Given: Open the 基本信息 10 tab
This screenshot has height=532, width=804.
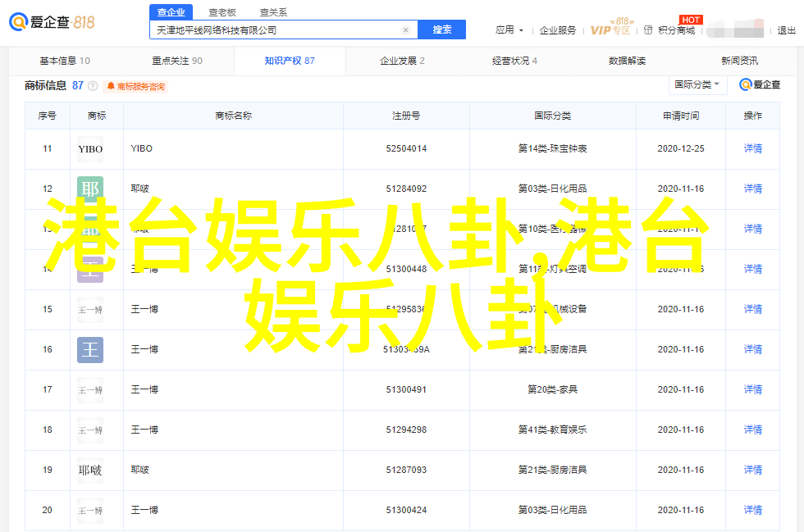Looking at the screenshot, I should [x=65, y=61].
